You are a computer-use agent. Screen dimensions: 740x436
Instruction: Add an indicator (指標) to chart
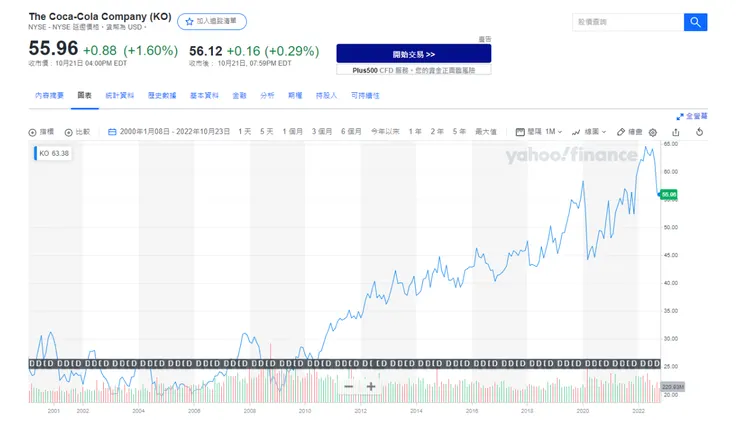click(x=42, y=132)
